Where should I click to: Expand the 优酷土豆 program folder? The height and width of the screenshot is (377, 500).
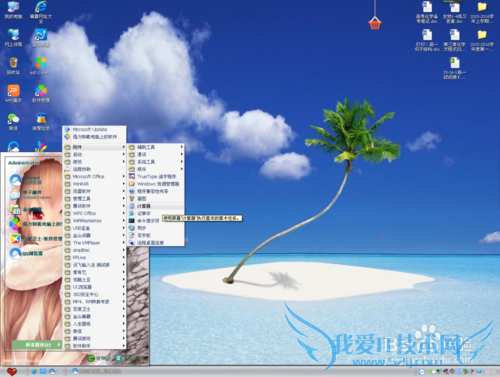click(x=95, y=280)
